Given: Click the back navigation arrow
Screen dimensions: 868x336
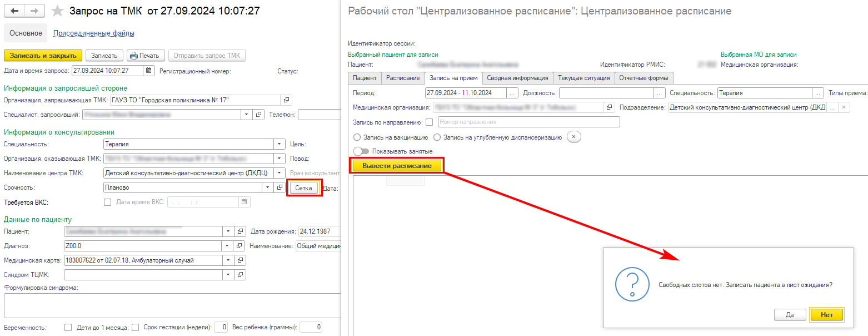Looking at the screenshot, I should (15, 11).
